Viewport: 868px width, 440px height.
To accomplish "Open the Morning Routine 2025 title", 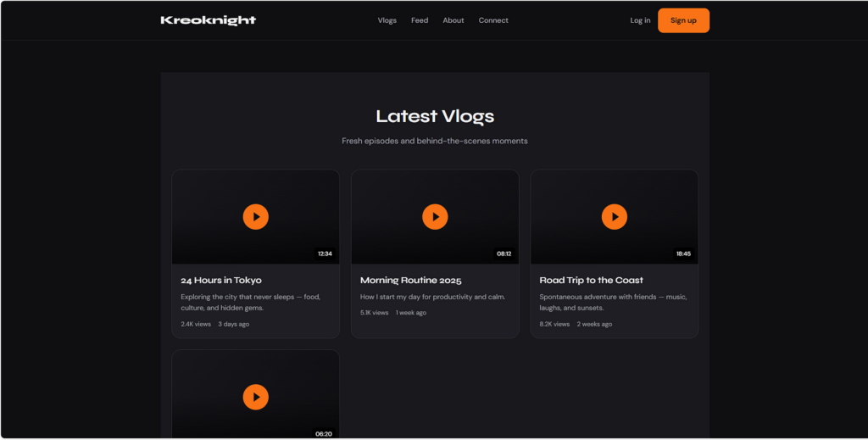I will 411,280.
